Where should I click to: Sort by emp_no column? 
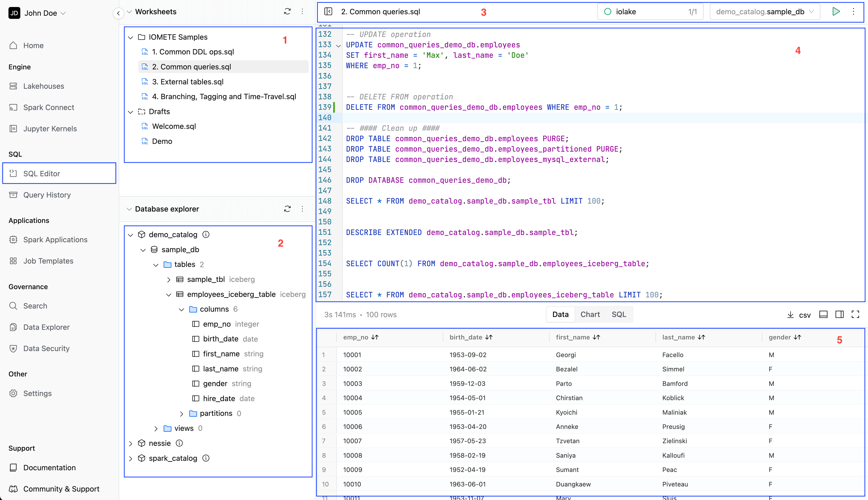(375, 337)
